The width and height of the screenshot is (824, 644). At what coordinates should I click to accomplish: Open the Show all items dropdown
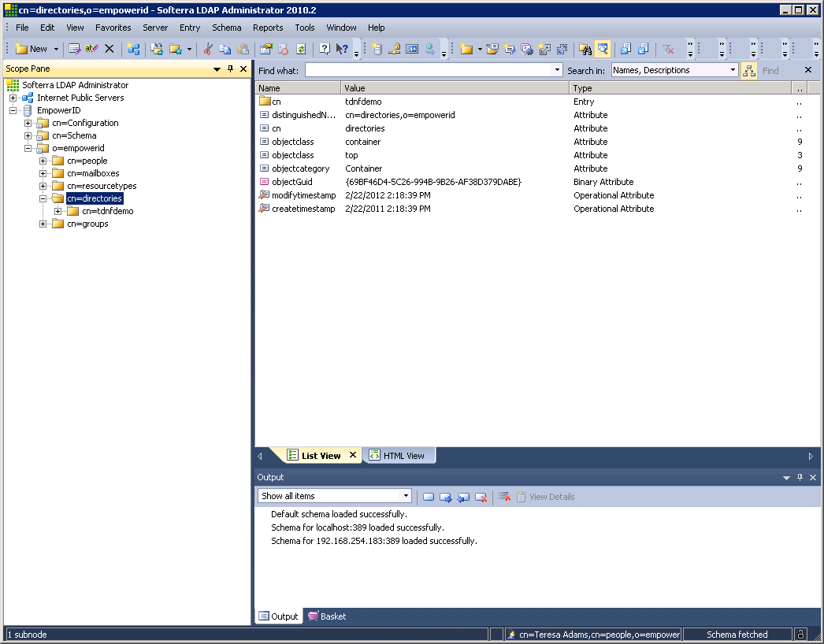pos(406,496)
